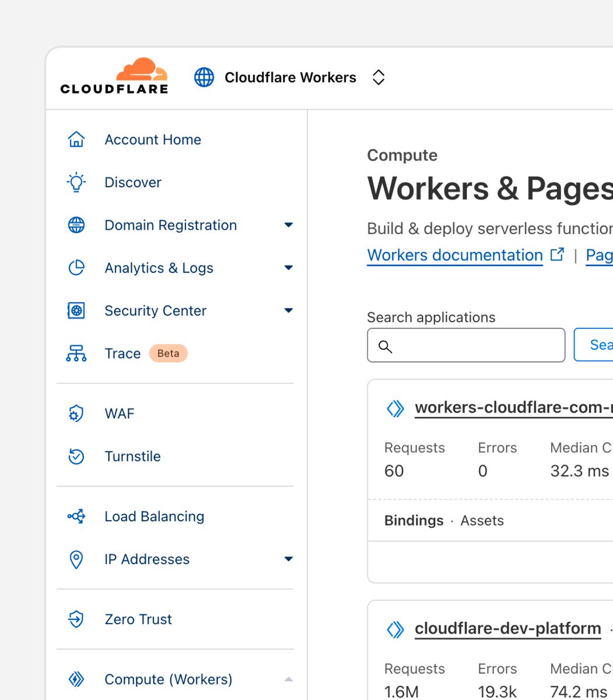This screenshot has height=700, width=613.
Task: Open Load Balancing page
Action: (155, 516)
